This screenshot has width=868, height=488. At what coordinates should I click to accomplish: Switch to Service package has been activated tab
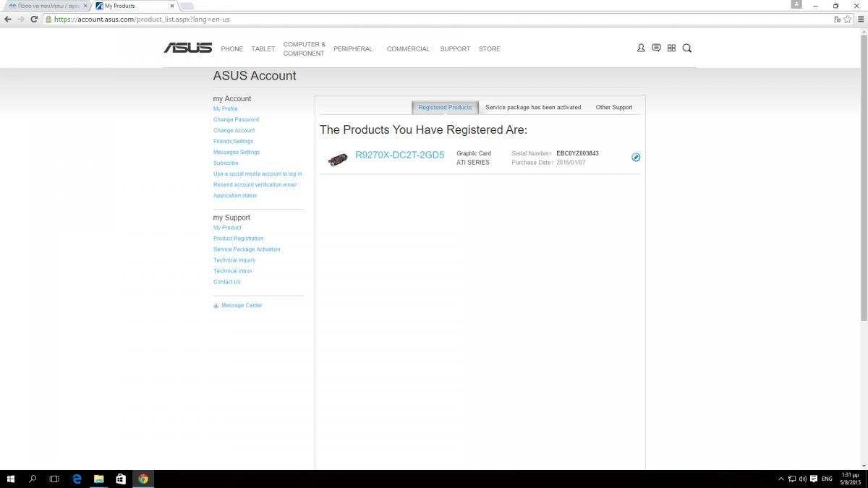533,108
